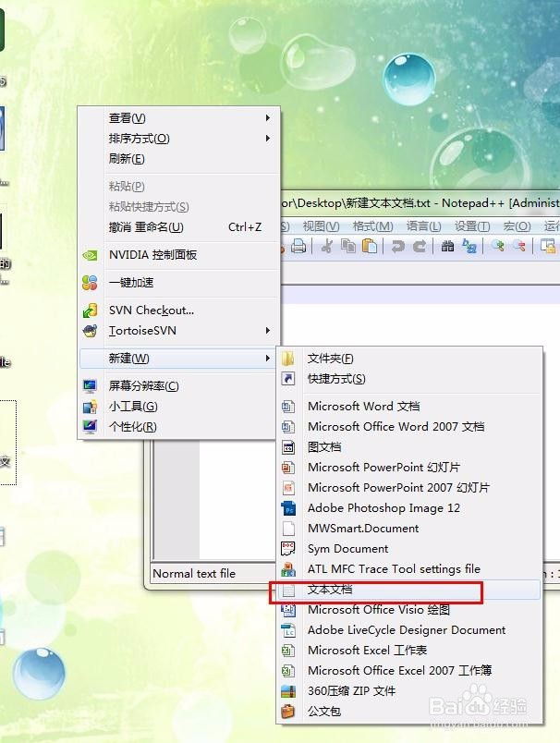Click the SVN Checkout icon
The image size is (560, 743).
point(90,311)
